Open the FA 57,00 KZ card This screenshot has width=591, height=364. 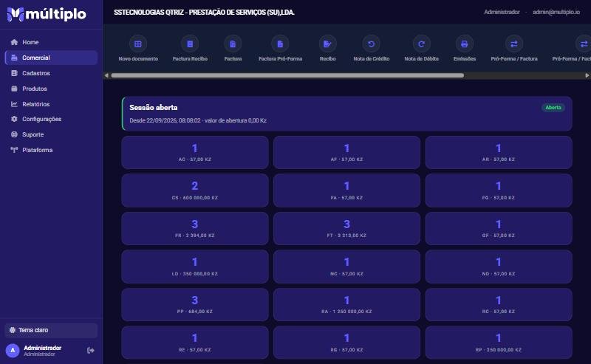[x=346, y=190]
